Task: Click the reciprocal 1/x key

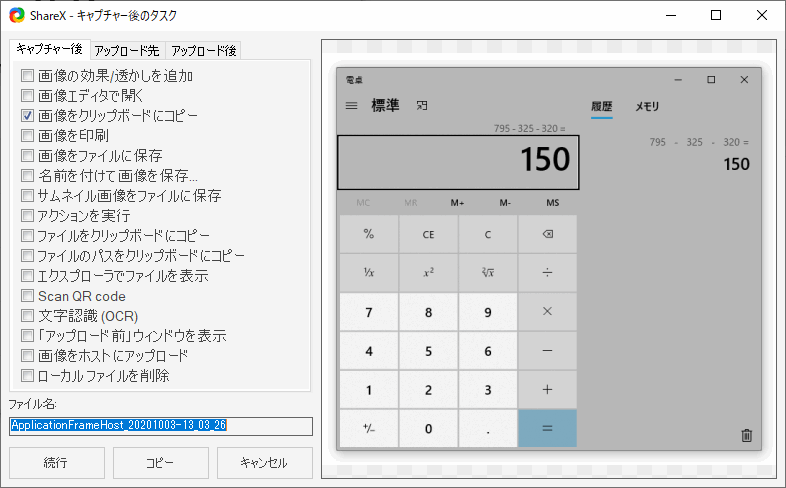Action: pyautogui.click(x=369, y=273)
